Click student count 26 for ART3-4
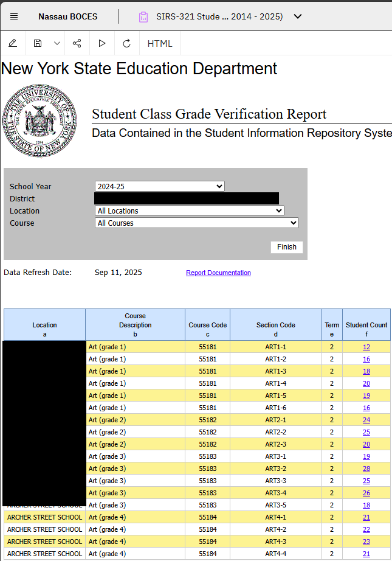Screen dimensions: 392x561 click(x=366, y=493)
